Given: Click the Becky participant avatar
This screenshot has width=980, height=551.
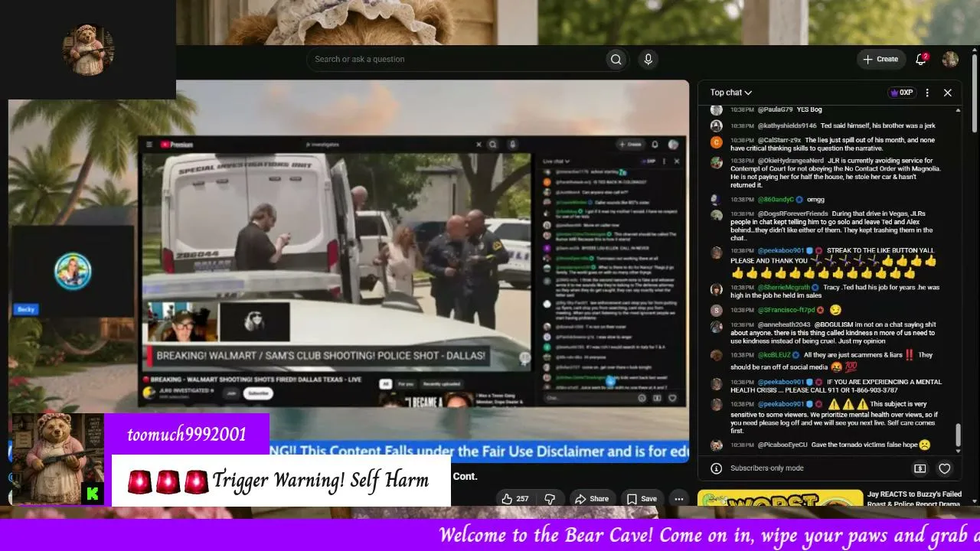Looking at the screenshot, I should 73,271.
